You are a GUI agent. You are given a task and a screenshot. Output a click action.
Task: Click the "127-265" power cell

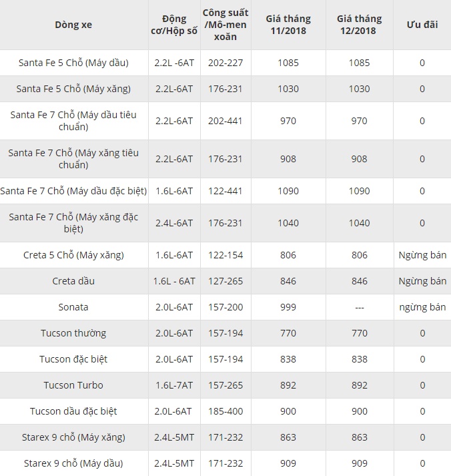[225, 281]
